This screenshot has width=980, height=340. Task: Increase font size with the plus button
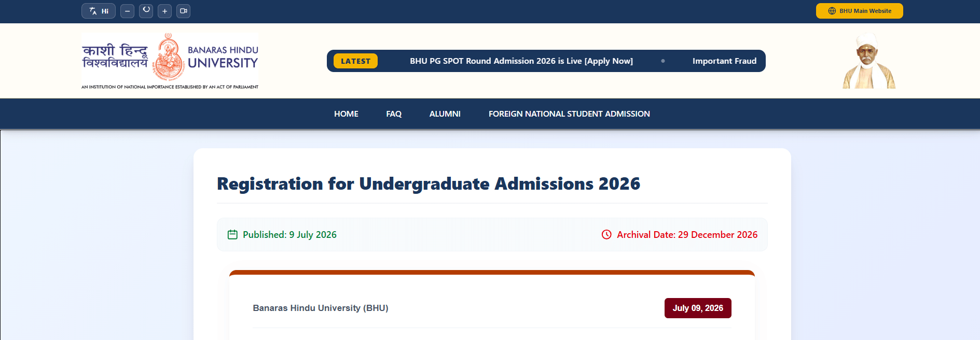[x=165, y=11]
